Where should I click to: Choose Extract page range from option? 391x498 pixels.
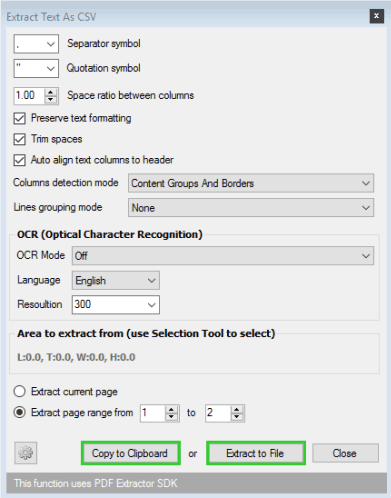pyautogui.click(x=20, y=413)
